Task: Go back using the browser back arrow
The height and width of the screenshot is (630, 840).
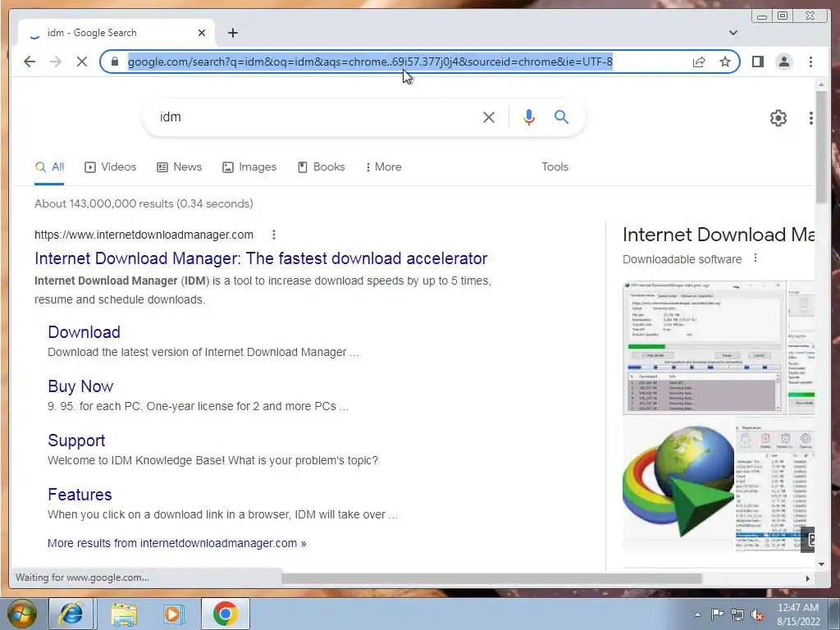Action: (30, 62)
